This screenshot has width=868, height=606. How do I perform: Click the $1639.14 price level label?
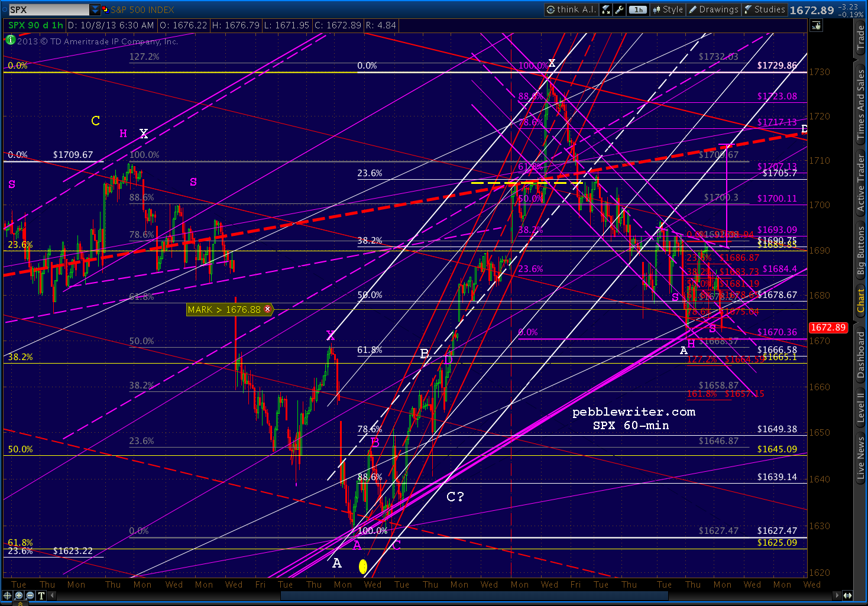click(x=777, y=477)
